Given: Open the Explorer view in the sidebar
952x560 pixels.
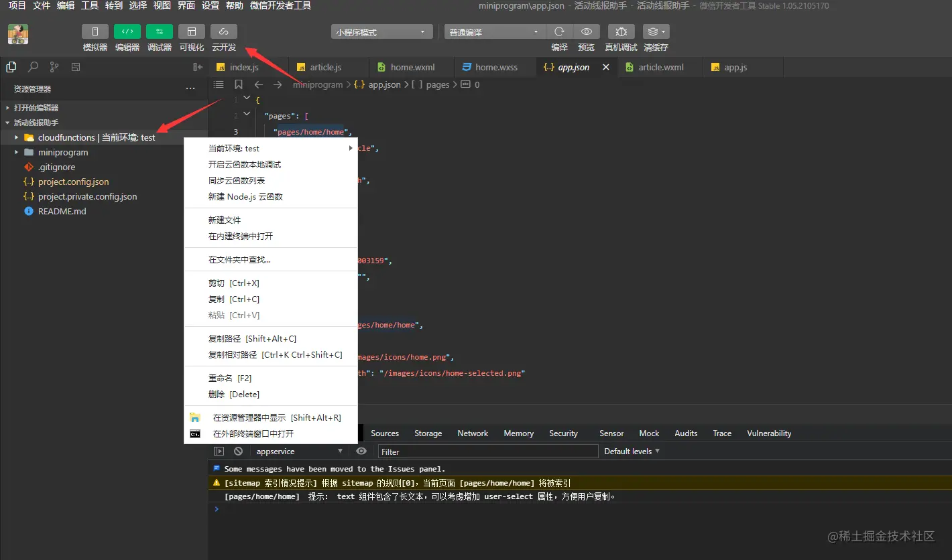Looking at the screenshot, I should point(11,67).
